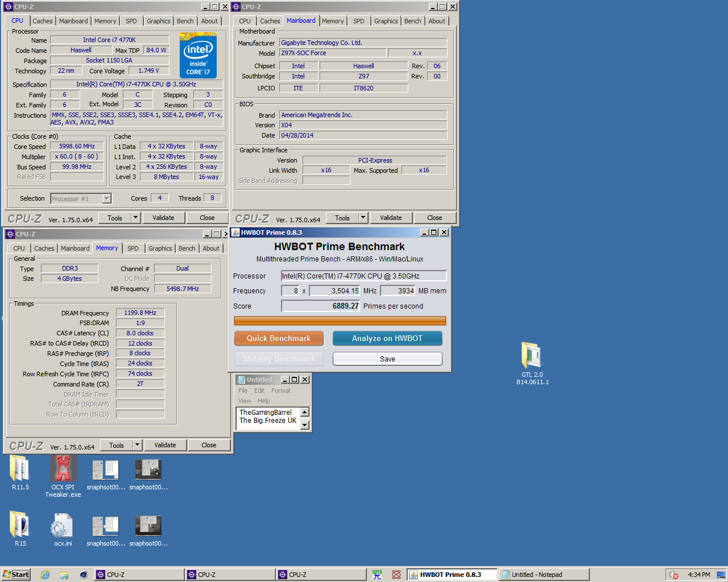The height and width of the screenshot is (582, 728).
Task: Click the Super Pi taskbar icon
Action: 377,575
